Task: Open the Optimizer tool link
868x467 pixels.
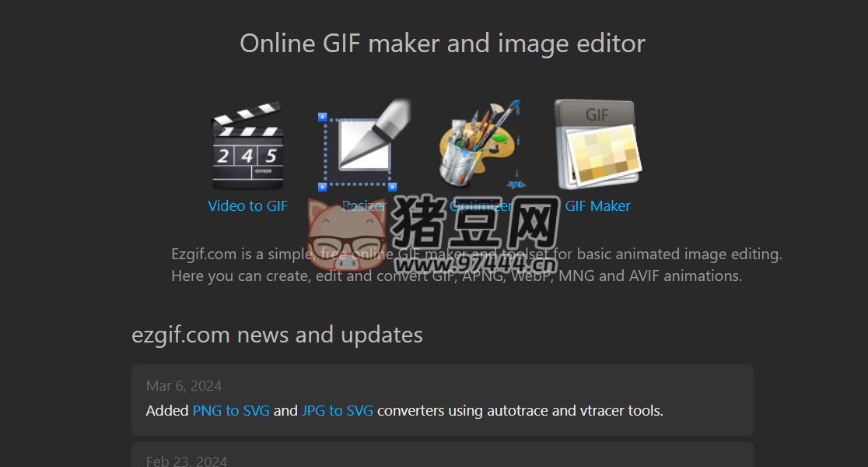Action: tap(481, 205)
